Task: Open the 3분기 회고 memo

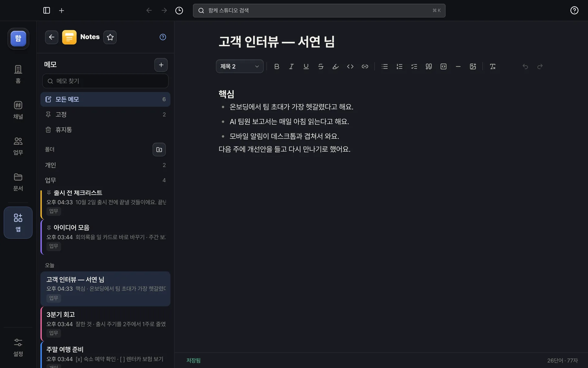Action: point(105,324)
